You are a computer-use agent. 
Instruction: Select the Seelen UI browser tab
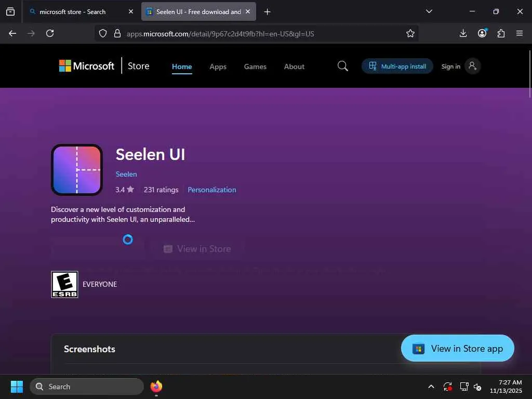pyautogui.click(x=198, y=12)
